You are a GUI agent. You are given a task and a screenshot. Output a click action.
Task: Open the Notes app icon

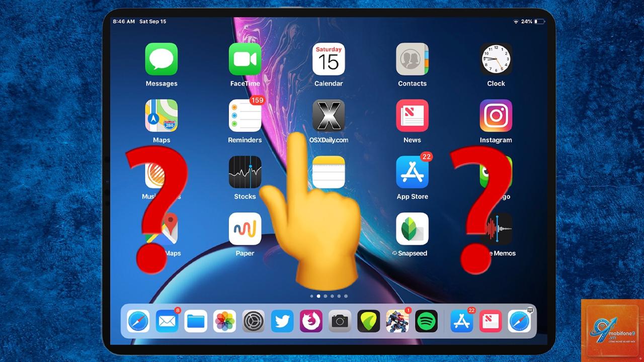coord(329,172)
